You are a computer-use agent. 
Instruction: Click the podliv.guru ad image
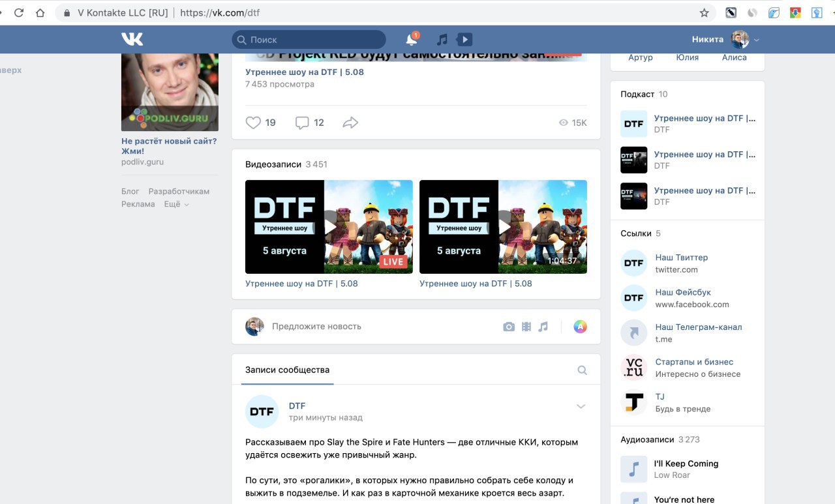[x=170, y=92]
